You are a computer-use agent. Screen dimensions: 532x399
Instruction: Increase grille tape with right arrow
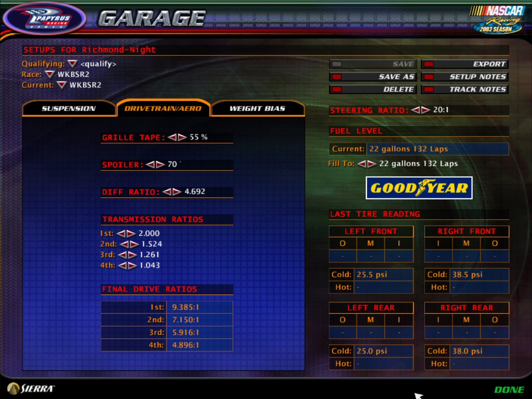tap(182, 137)
